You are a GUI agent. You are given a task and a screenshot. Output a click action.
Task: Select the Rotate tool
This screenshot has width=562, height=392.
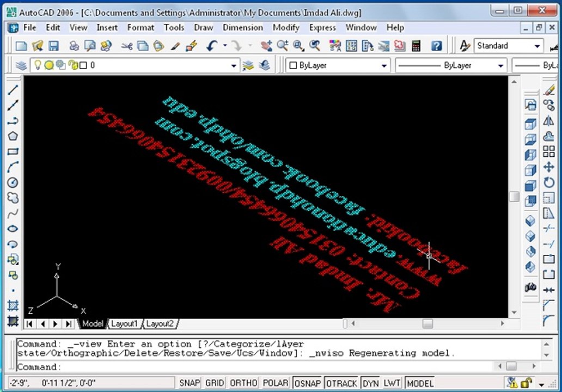(549, 182)
